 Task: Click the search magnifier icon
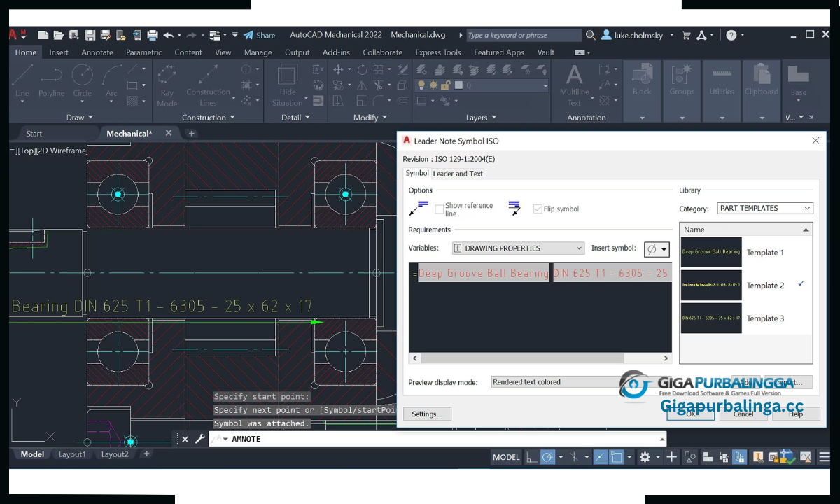click(x=591, y=35)
